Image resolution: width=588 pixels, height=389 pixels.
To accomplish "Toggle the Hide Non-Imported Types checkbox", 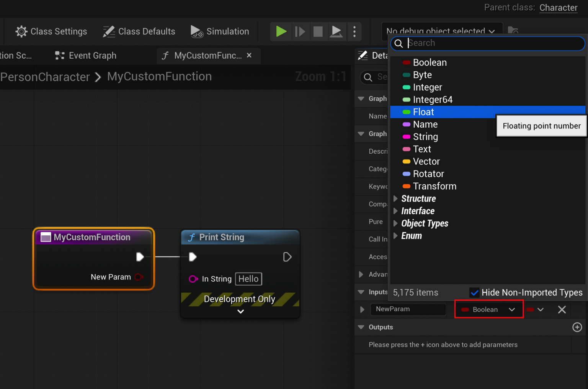I will click(475, 292).
